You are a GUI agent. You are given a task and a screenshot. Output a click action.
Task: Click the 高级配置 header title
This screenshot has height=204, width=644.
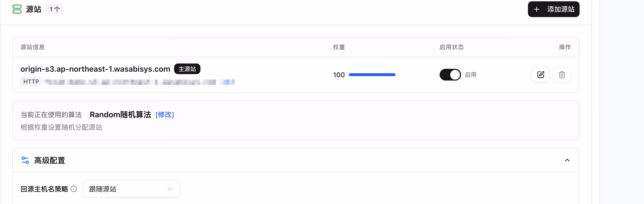click(50, 160)
